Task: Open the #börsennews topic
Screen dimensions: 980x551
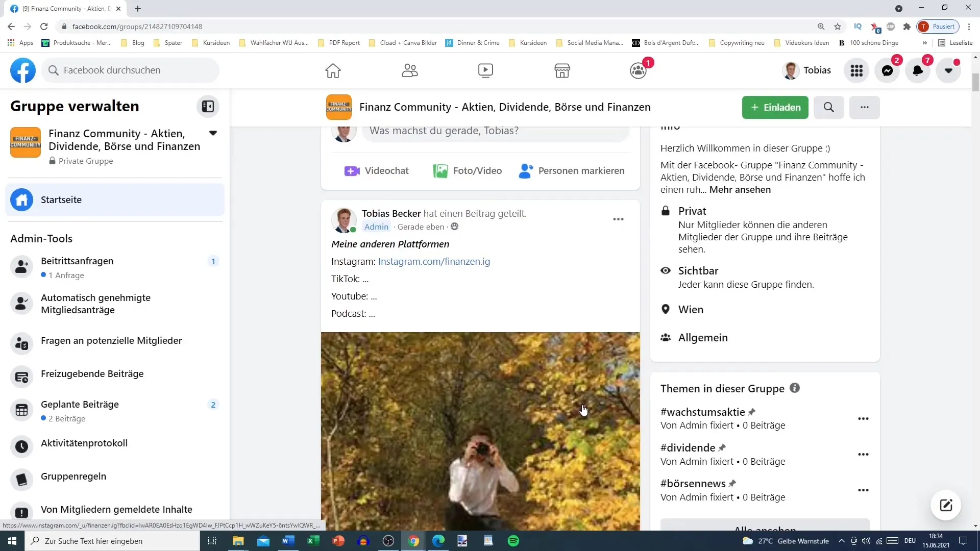Action: (693, 484)
